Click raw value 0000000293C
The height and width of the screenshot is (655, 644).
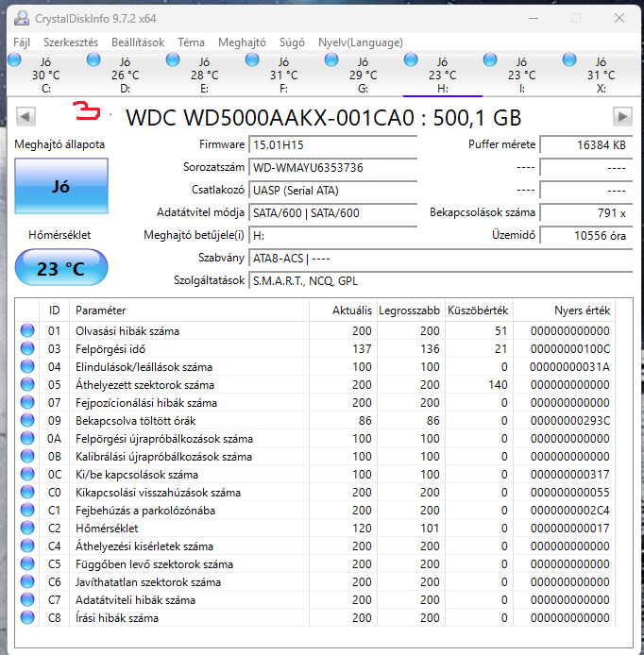tap(570, 421)
